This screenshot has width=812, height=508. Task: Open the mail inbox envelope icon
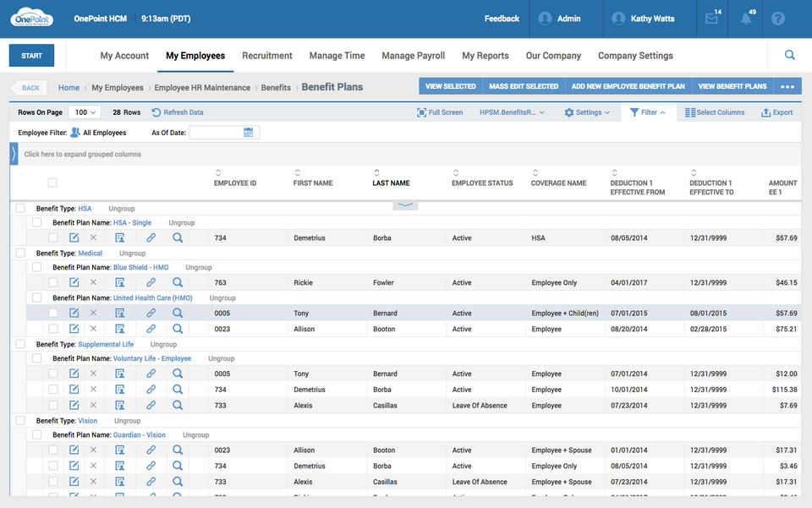[x=711, y=19]
